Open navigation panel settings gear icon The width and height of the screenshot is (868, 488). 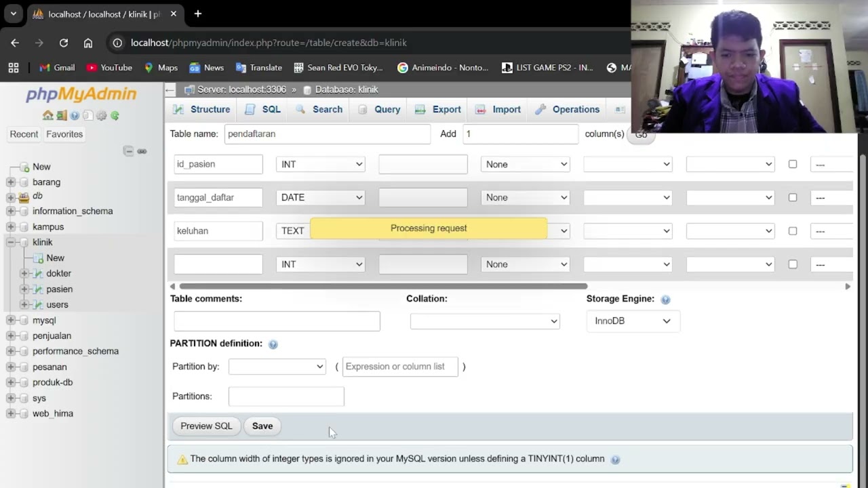click(101, 115)
